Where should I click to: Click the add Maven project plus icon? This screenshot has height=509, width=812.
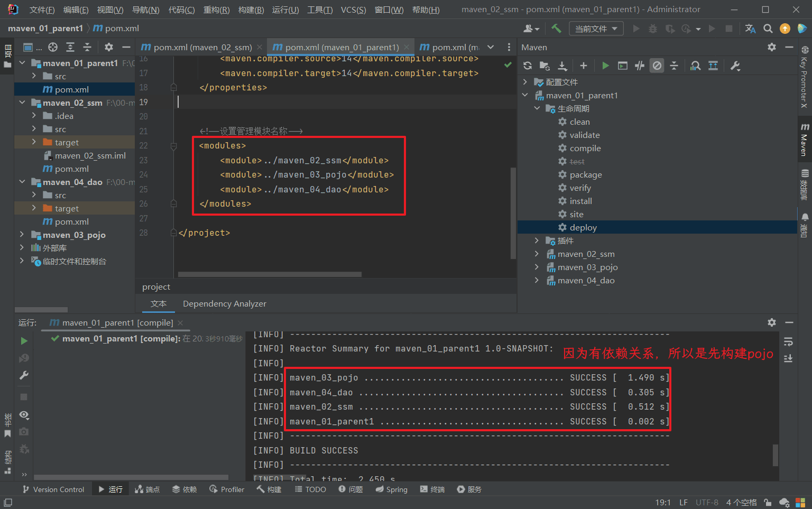(584, 66)
